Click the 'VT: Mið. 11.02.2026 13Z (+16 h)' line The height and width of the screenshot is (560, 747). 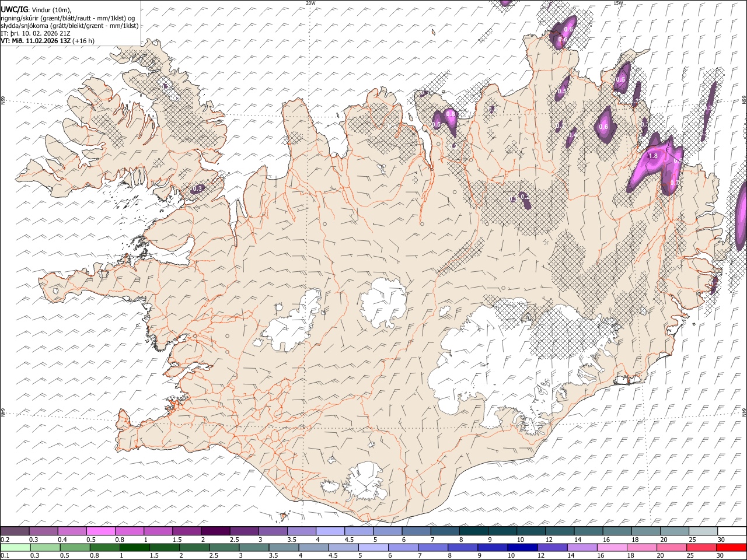click(x=47, y=41)
